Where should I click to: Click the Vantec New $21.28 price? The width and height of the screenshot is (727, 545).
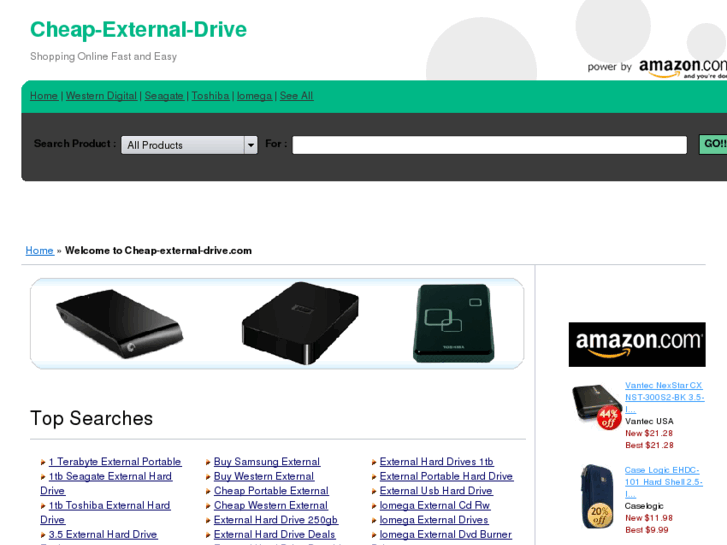649,433
